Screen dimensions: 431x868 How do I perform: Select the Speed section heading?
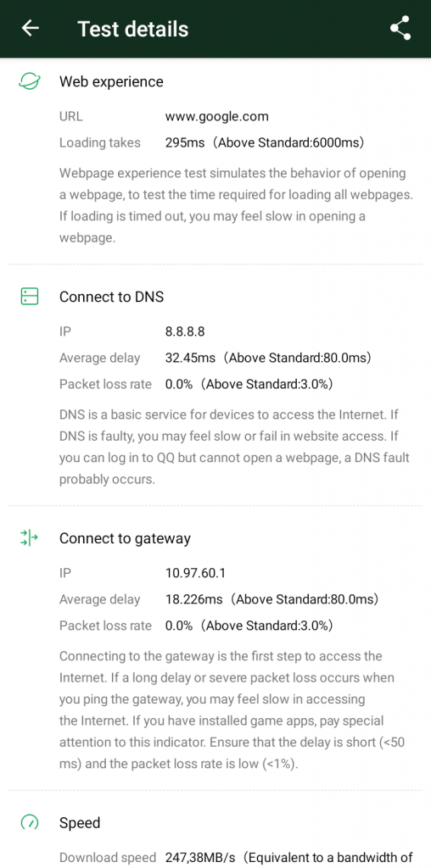(80, 823)
